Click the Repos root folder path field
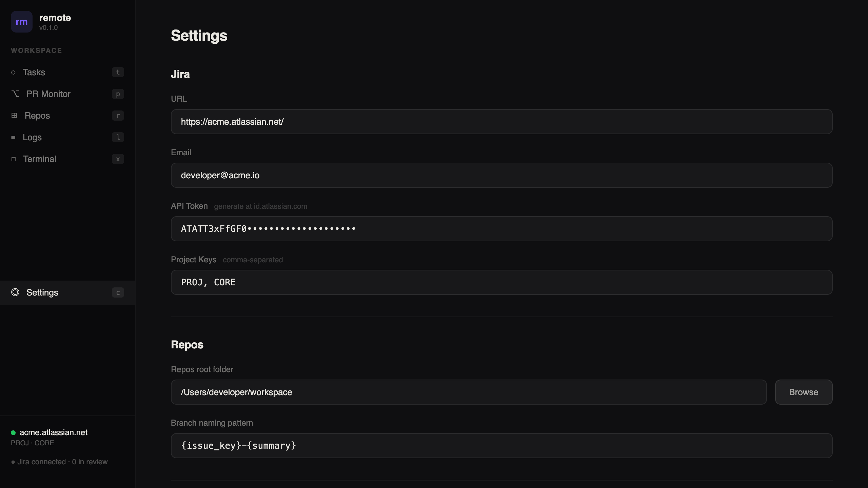Viewport: 868px width, 488px height. pyautogui.click(x=469, y=392)
